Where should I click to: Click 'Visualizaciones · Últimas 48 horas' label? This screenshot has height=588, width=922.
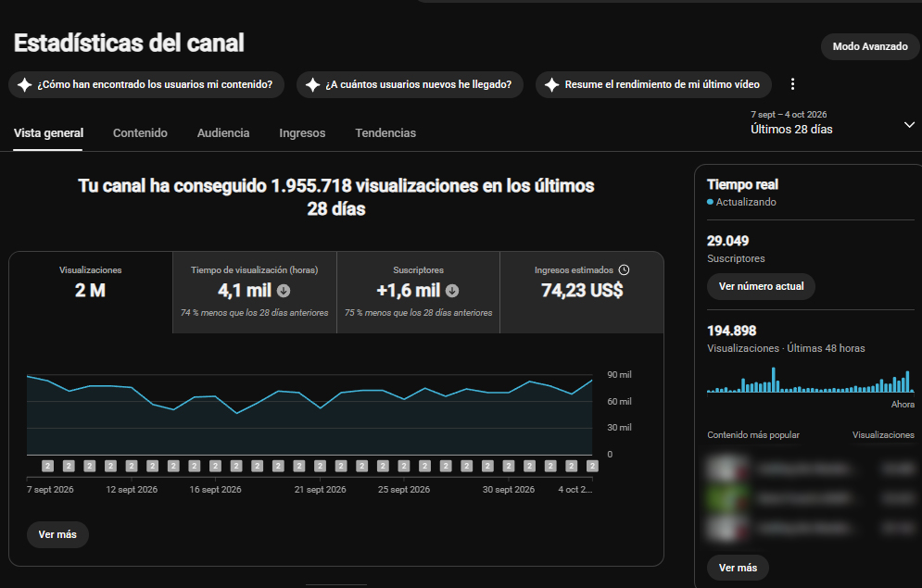pyautogui.click(x=786, y=348)
